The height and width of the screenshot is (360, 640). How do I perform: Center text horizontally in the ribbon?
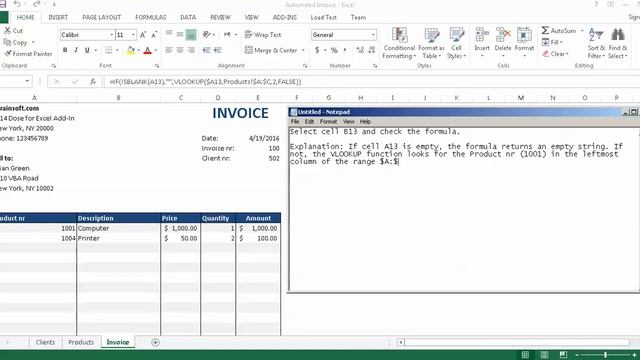tap(180, 50)
